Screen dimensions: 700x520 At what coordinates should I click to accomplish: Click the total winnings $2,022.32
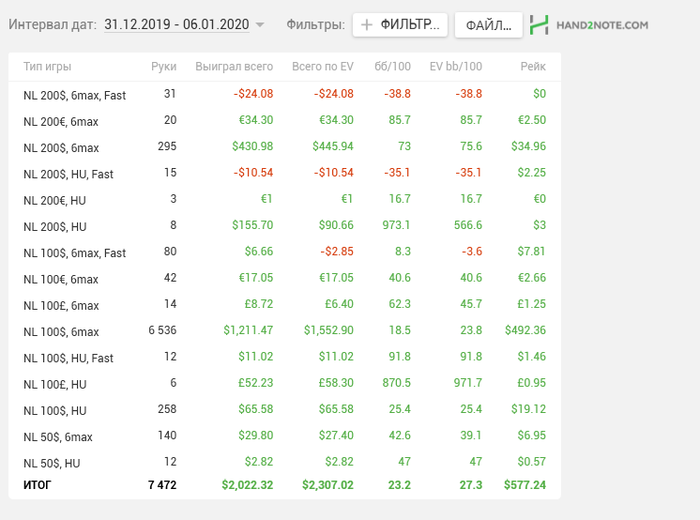[x=247, y=485]
